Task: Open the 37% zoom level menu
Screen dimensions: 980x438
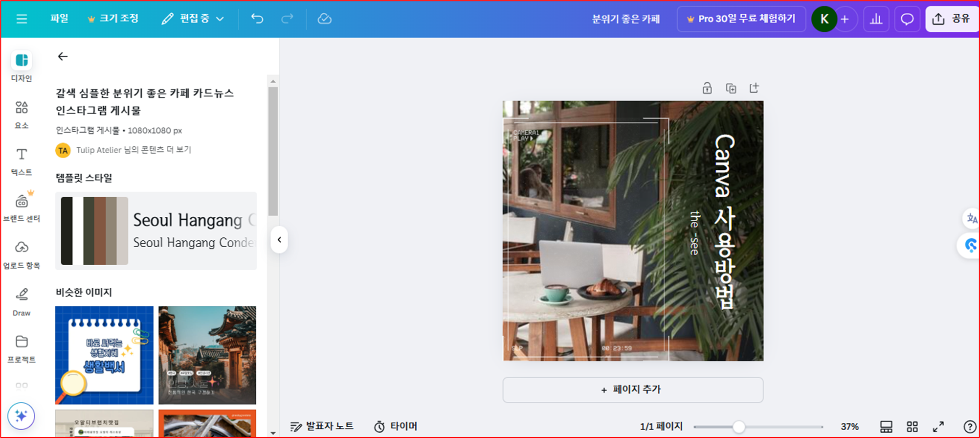Action: [x=850, y=427]
